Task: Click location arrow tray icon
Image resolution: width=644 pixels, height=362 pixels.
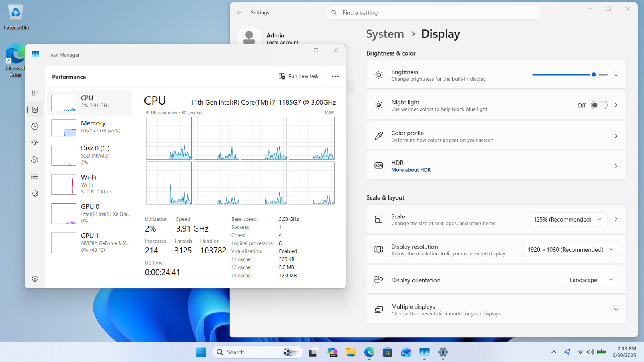Action: 567,352
